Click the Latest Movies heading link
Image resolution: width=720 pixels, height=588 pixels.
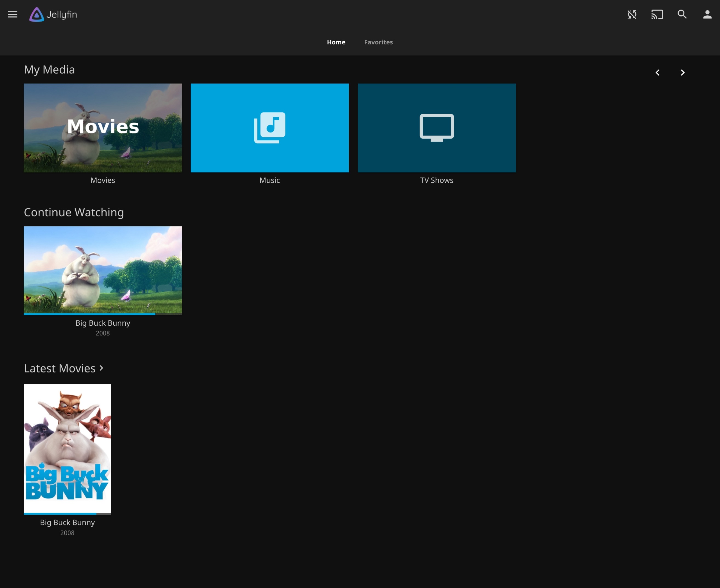(x=60, y=368)
